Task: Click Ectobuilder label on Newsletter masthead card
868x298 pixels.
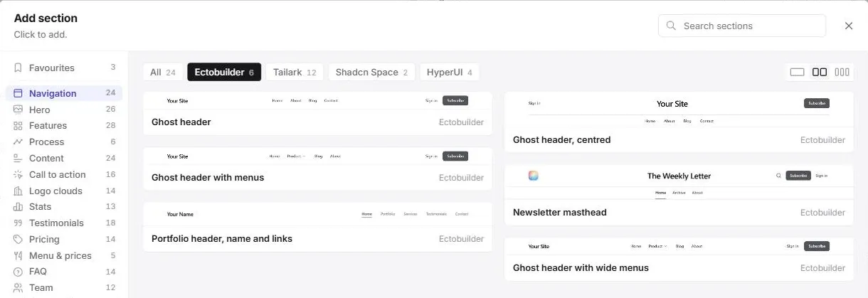Action: click(x=822, y=212)
